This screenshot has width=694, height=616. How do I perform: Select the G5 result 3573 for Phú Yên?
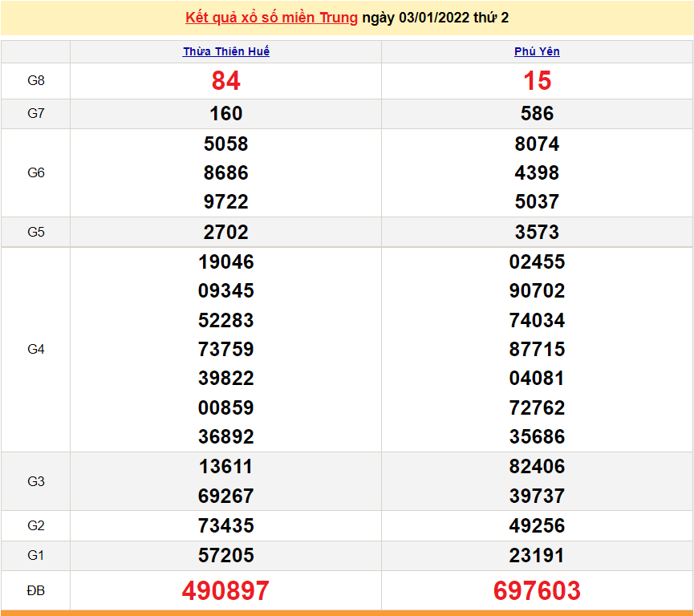coord(538,232)
